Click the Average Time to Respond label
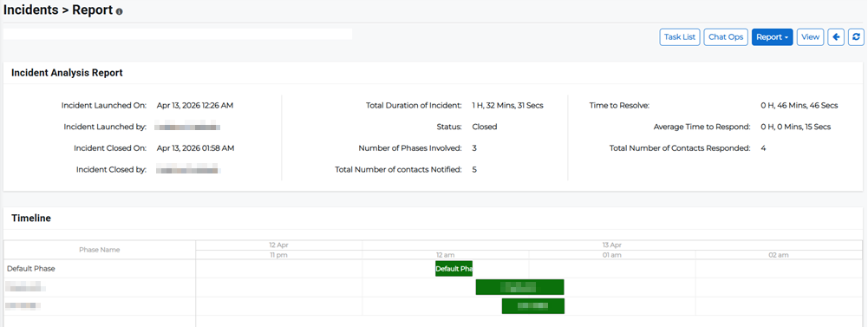This screenshot has height=327, width=868. (702, 127)
